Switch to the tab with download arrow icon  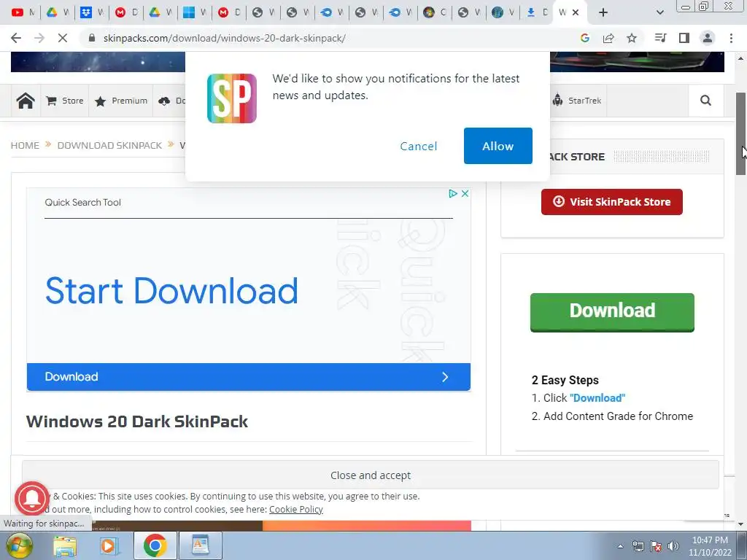[537, 12]
